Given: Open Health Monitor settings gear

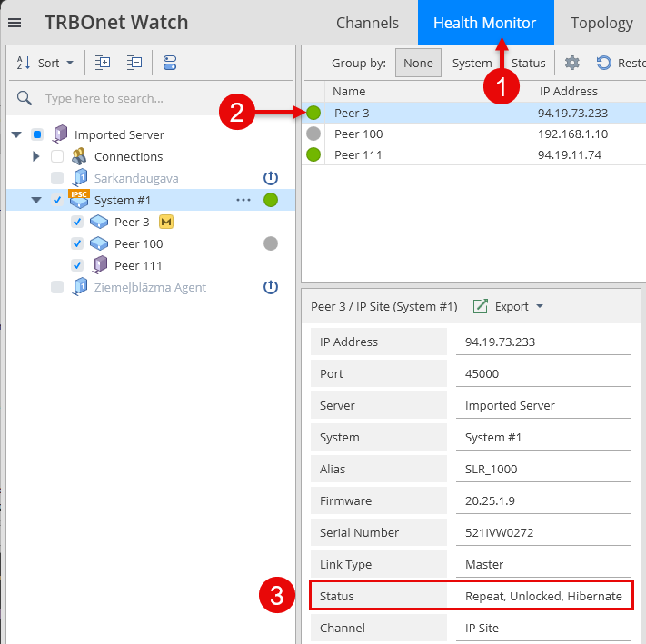Looking at the screenshot, I should (571, 63).
